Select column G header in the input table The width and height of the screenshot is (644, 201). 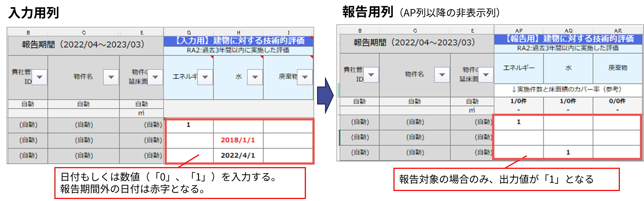click(x=189, y=32)
